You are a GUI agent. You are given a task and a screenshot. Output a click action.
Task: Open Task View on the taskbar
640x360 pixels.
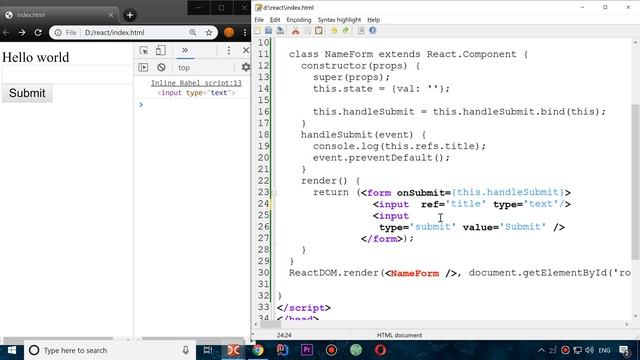208,350
